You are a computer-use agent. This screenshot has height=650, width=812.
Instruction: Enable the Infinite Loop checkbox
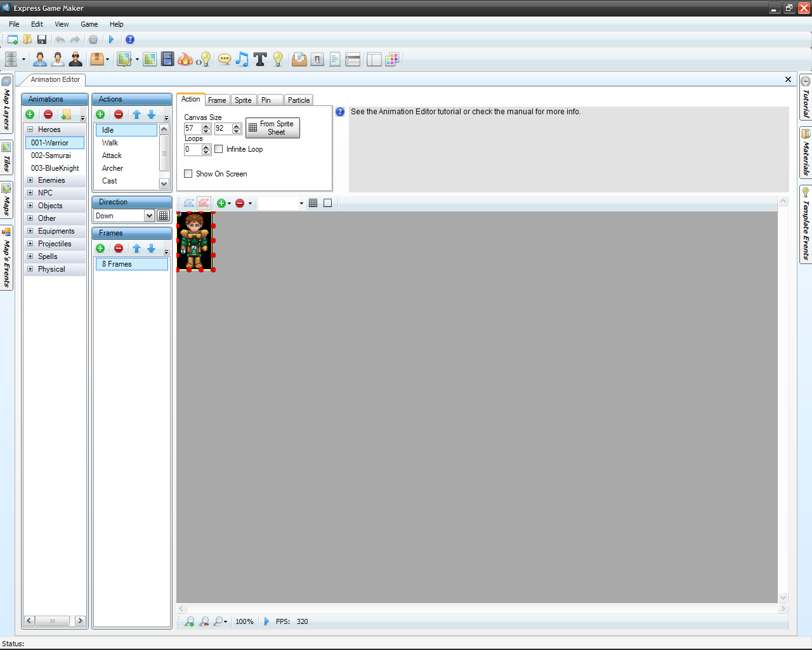(x=219, y=149)
